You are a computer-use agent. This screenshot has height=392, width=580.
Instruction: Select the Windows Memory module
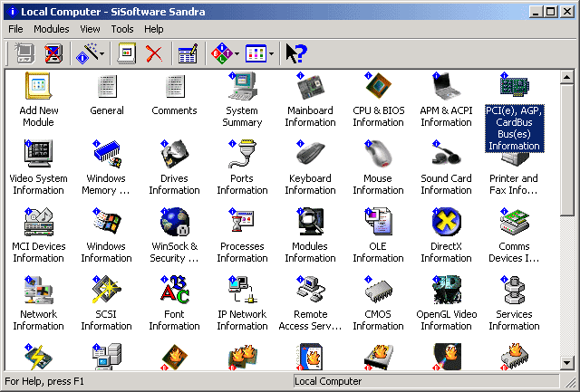[x=107, y=154]
